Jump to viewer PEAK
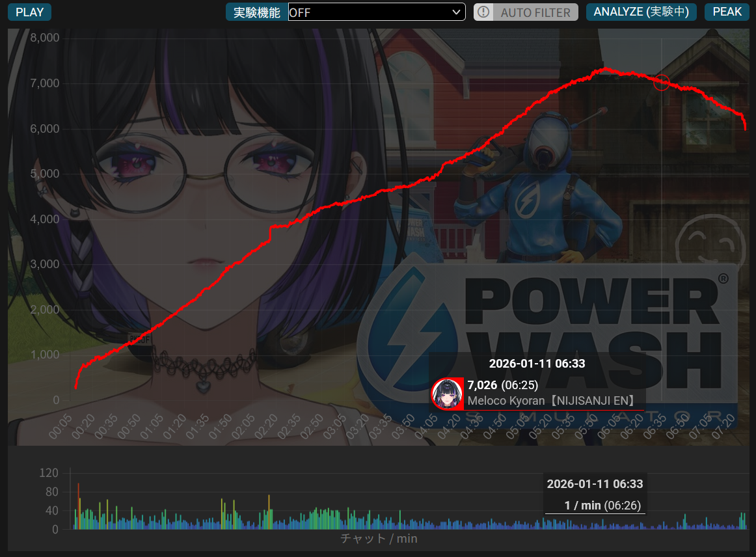The height and width of the screenshot is (557, 756). pos(727,12)
